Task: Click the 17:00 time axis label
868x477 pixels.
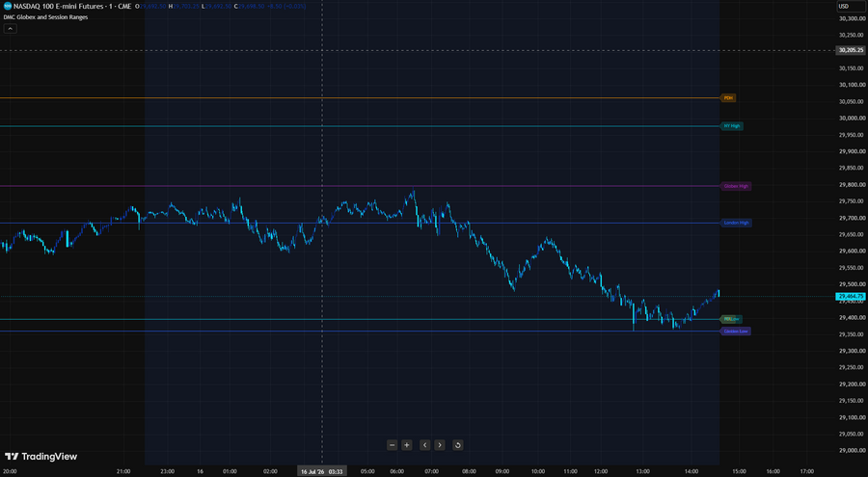Action: point(806,471)
